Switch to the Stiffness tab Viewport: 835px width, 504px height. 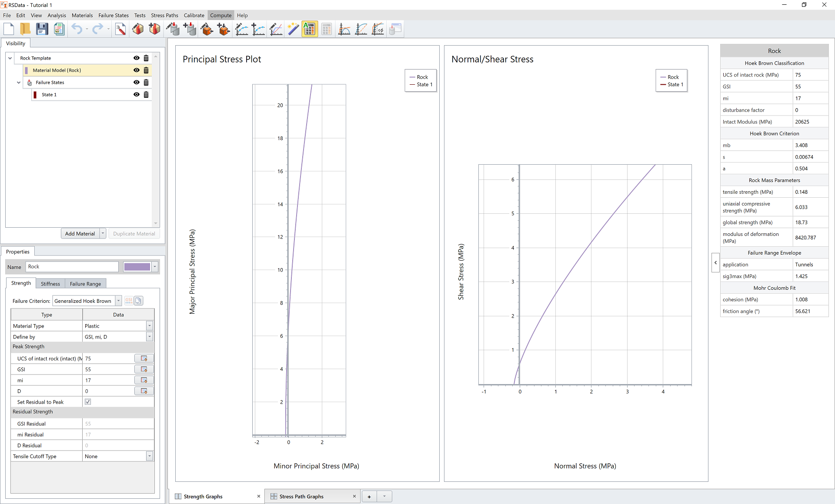click(x=50, y=284)
